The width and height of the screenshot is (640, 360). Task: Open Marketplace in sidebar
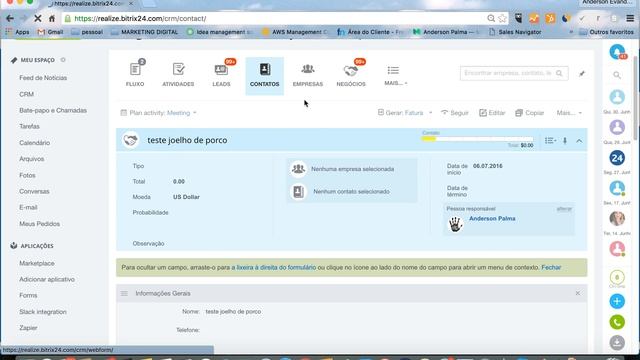tap(37, 263)
